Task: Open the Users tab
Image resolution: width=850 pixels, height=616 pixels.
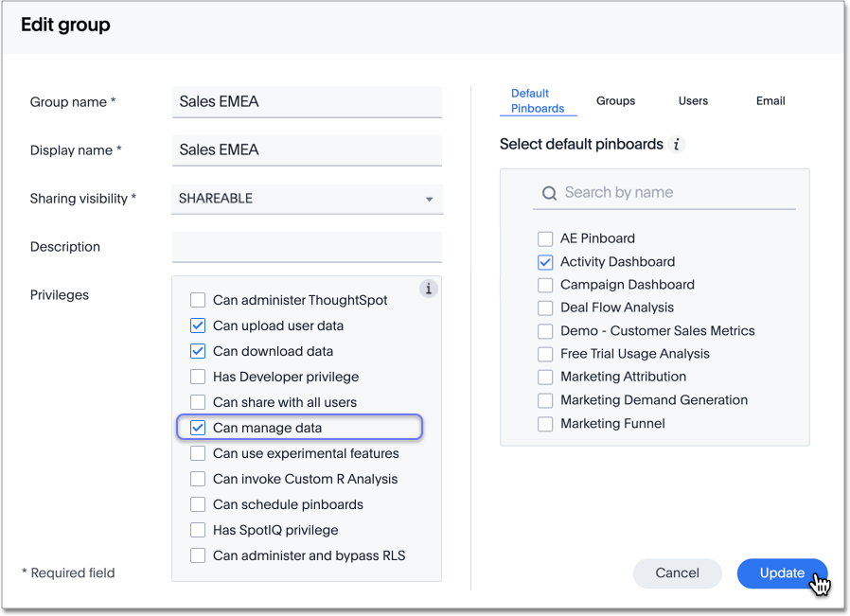Action: click(693, 101)
